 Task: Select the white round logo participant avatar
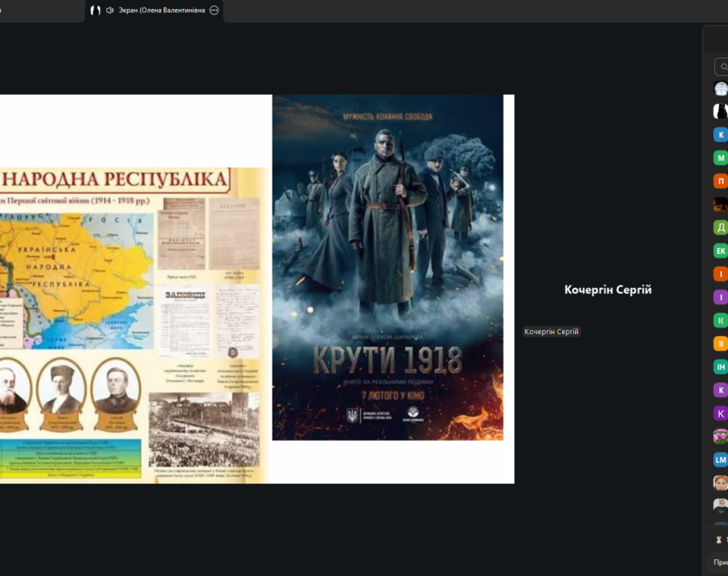pos(720,89)
